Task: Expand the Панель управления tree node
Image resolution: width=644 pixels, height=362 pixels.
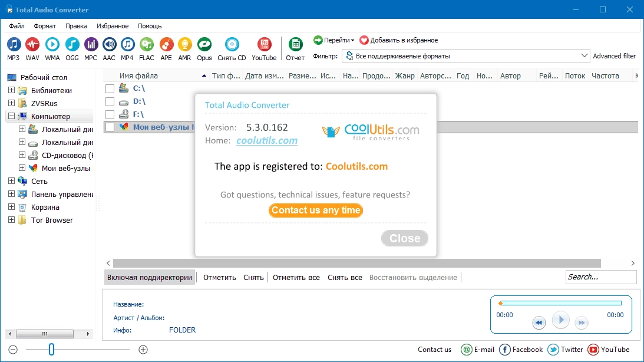Action: 12,194
